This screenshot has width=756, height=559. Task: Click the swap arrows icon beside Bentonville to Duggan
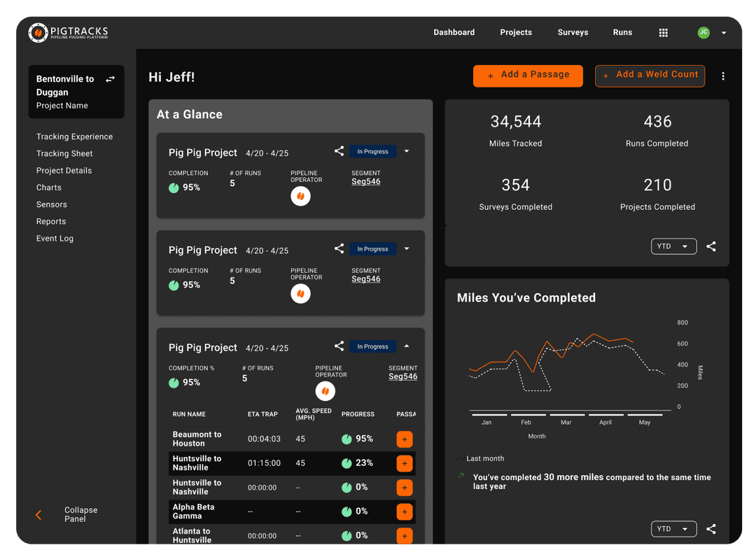[x=110, y=79]
